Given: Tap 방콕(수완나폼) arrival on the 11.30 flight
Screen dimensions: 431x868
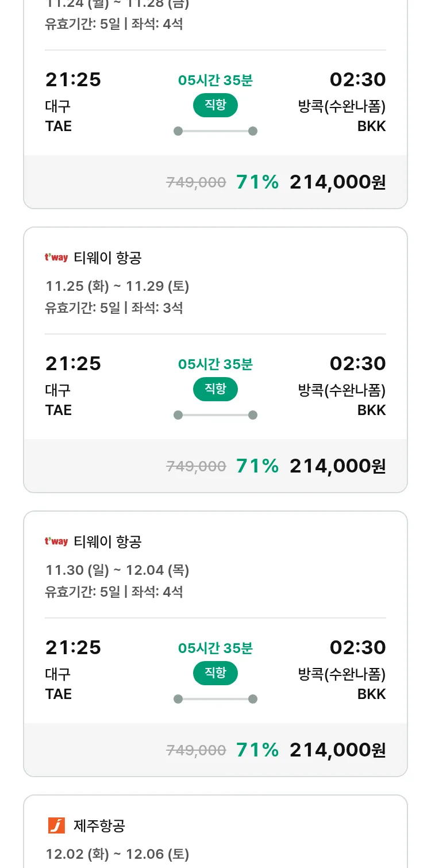Looking at the screenshot, I should click(341, 674).
